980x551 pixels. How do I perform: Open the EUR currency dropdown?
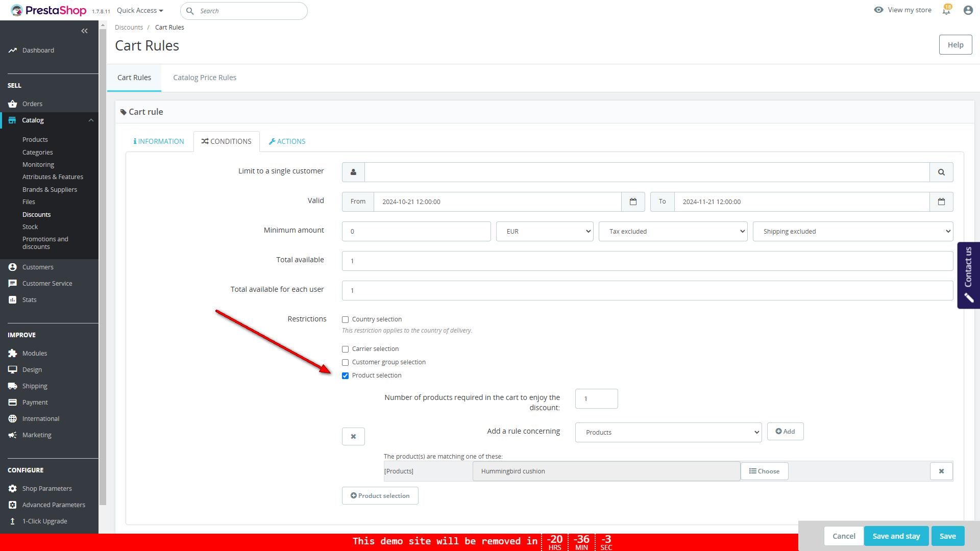(x=545, y=232)
